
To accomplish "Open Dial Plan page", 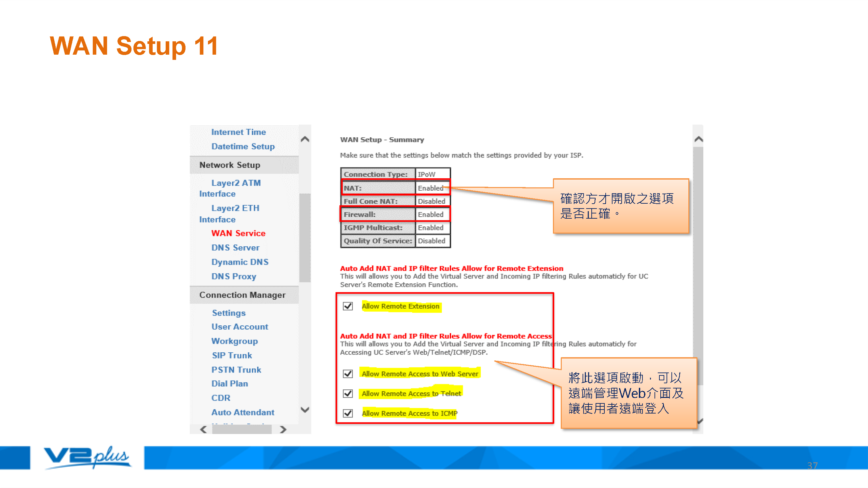I will (x=229, y=384).
